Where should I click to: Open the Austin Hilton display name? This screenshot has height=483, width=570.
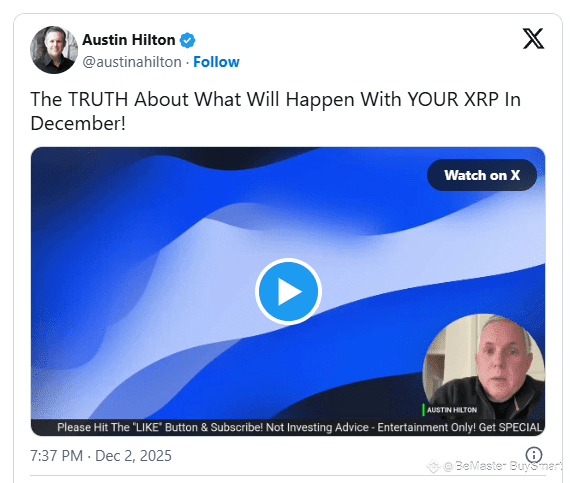click(129, 40)
